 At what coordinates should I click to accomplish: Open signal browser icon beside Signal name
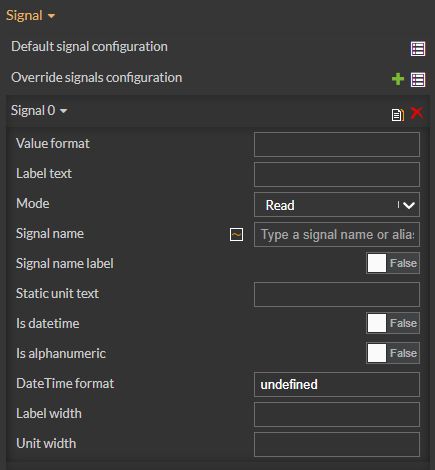tap(236, 234)
